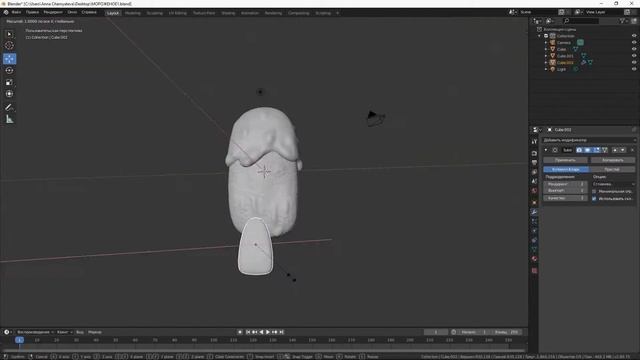The image size is (640, 360).
Task: Open the Texture properties tab checker icon
Action: point(534,270)
